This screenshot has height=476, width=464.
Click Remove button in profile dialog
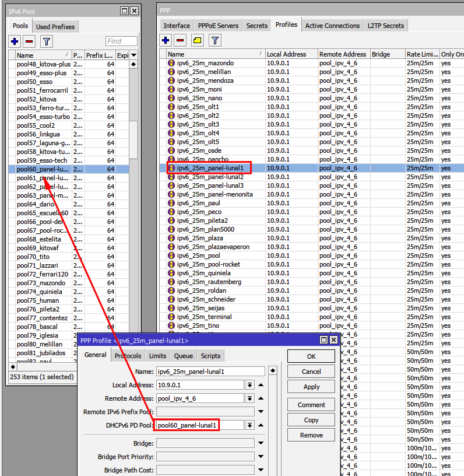tap(311, 435)
